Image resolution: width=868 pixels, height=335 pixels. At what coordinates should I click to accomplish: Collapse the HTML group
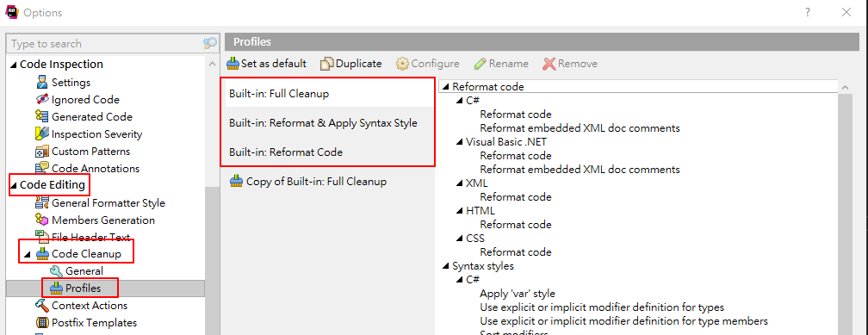[x=460, y=212]
